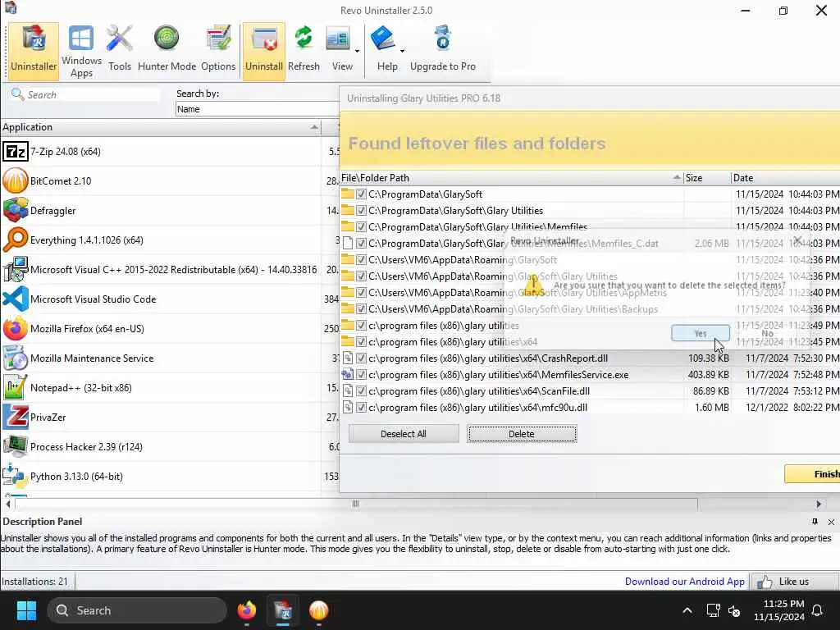Select Mozilla Maintenance Service entry
The image size is (840, 630).
[x=161, y=358]
